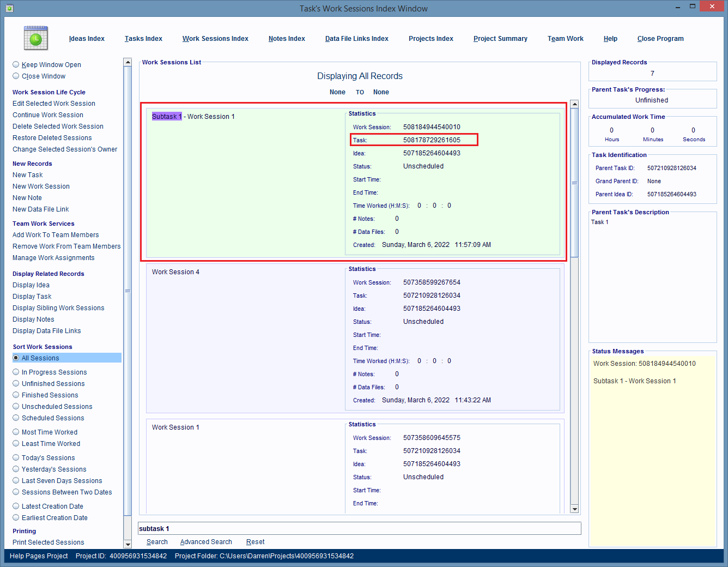Select All Sessions sort option
This screenshot has height=567, width=728.
(16, 358)
